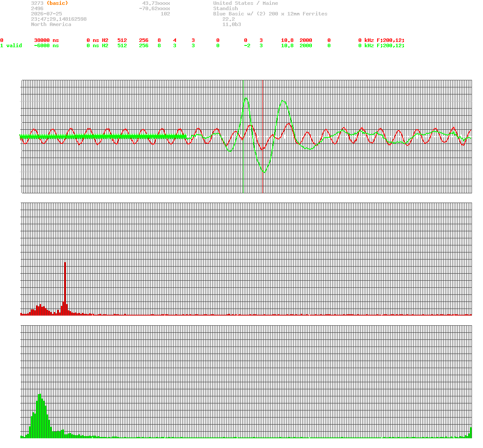Click the date 2026-07-25
This screenshot has height=448, width=483.
coord(46,14)
